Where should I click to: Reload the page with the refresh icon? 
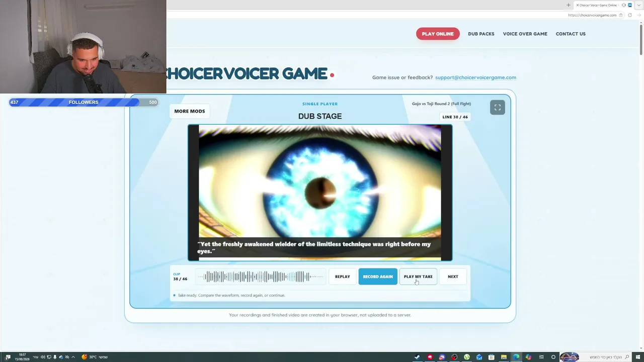tap(629, 15)
